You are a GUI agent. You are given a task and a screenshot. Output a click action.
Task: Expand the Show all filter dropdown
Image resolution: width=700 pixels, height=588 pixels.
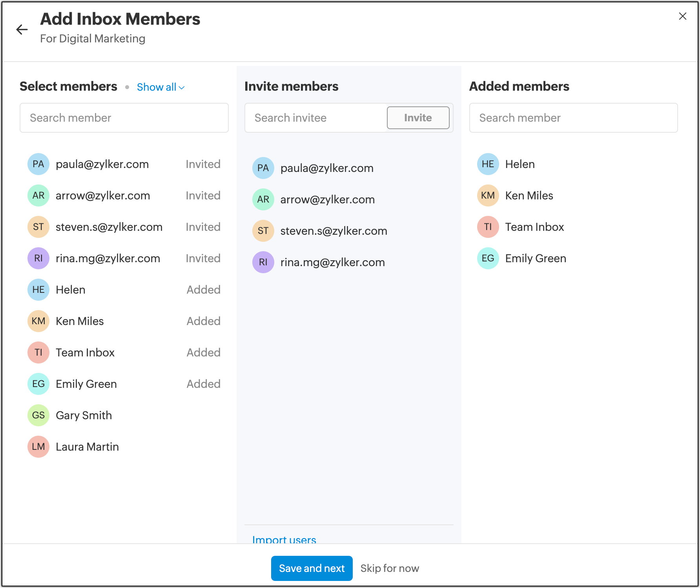160,87
